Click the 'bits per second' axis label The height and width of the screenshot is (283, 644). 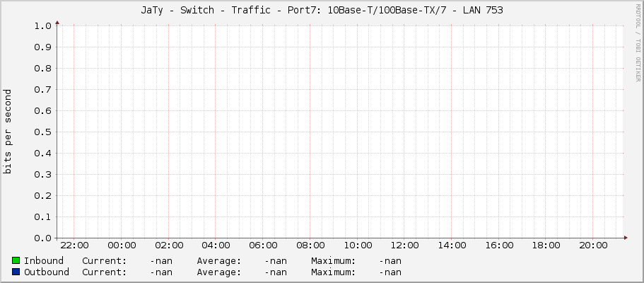7,132
